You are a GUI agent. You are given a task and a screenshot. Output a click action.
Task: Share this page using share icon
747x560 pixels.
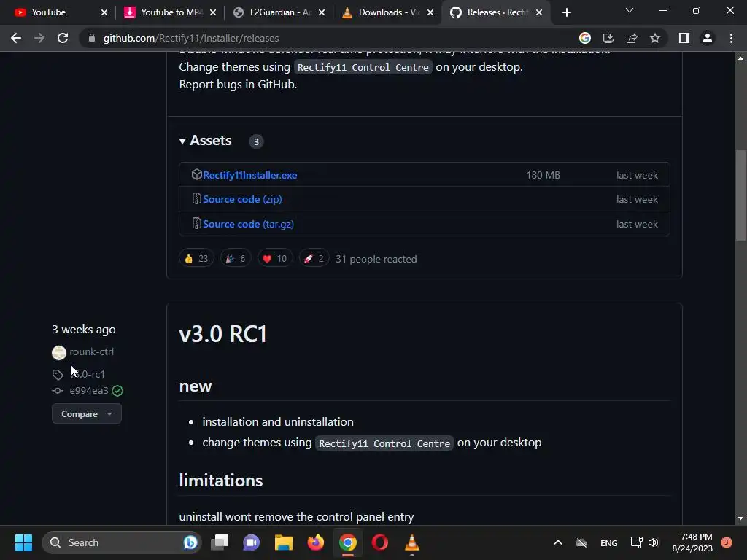point(632,38)
